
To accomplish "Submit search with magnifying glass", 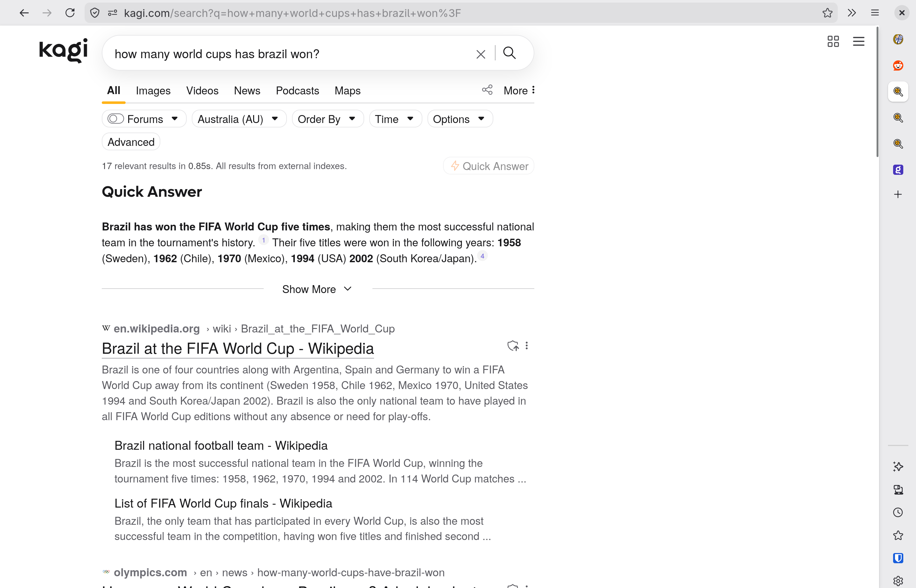I will 509,53.
